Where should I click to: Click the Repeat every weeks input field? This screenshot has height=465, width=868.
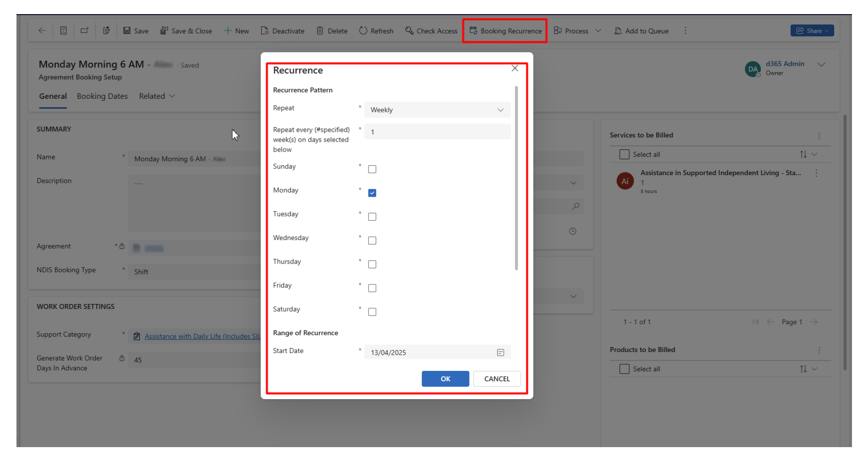(x=437, y=132)
